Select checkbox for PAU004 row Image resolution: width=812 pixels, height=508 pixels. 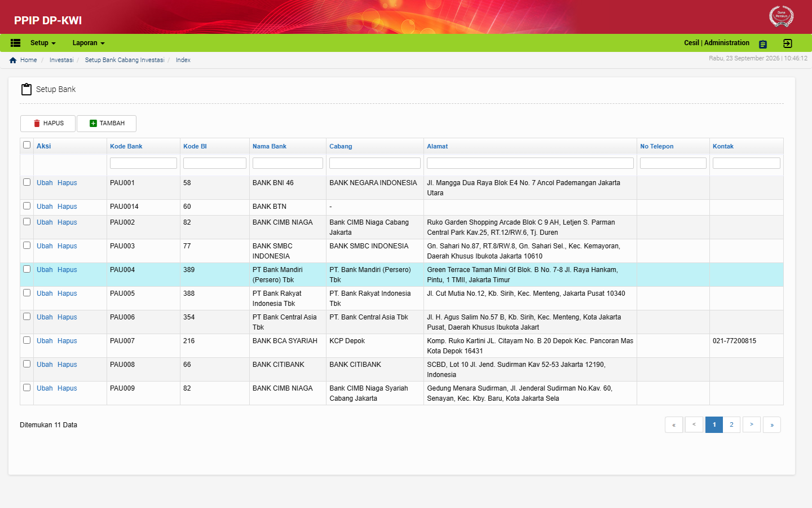coord(27,269)
